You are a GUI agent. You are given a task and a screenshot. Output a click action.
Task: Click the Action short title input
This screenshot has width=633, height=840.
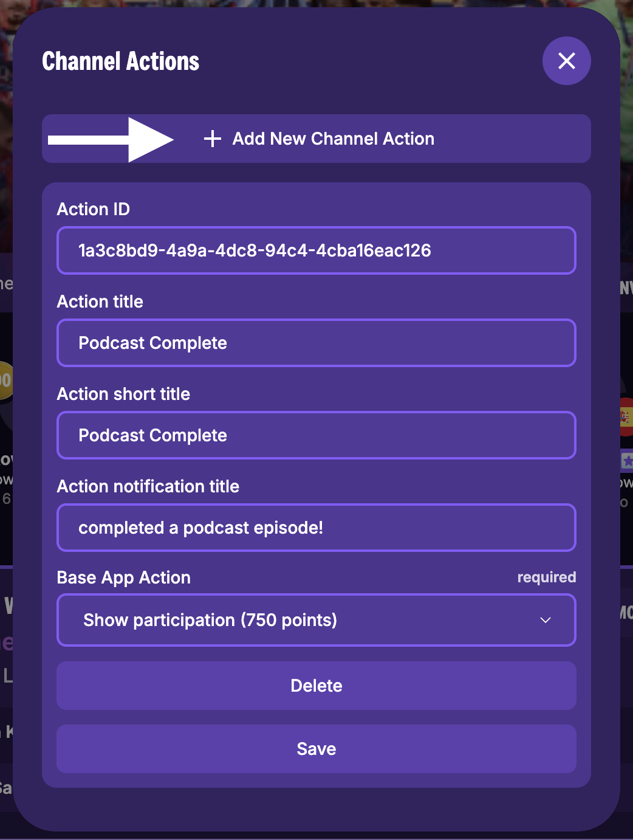(x=316, y=435)
